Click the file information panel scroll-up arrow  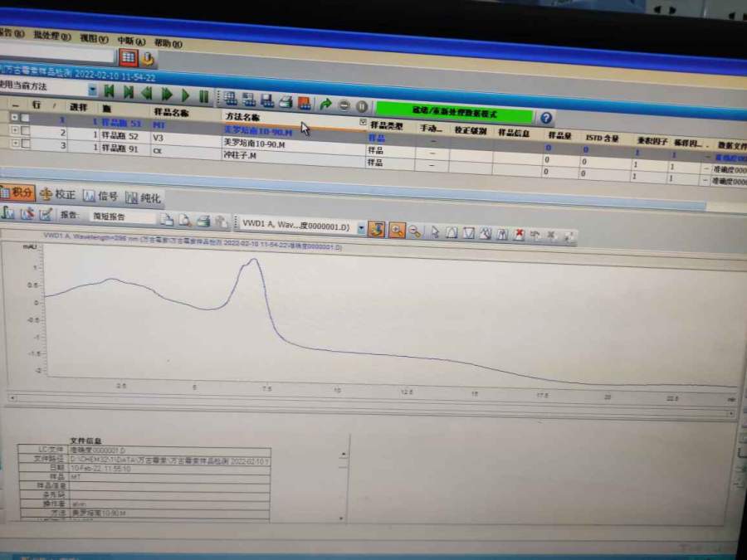[344, 454]
